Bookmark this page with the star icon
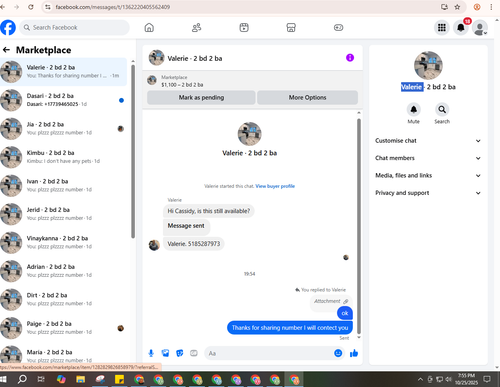The width and height of the screenshot is (500, 387). tap(457, 7)
